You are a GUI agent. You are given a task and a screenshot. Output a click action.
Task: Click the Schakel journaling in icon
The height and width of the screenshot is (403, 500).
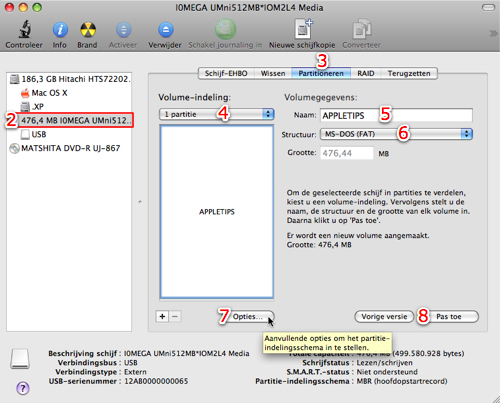tap(225, 29)
